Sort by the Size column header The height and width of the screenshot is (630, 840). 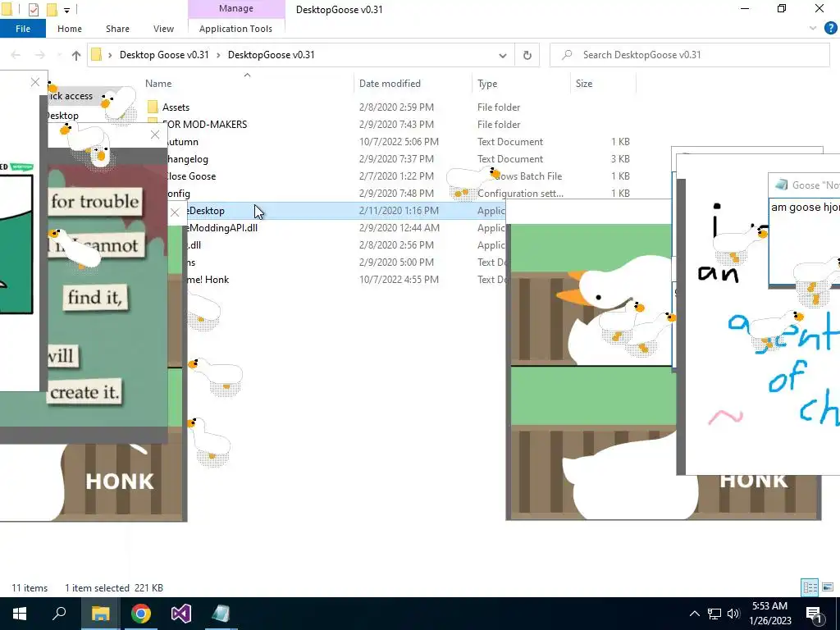coord(584,84)
